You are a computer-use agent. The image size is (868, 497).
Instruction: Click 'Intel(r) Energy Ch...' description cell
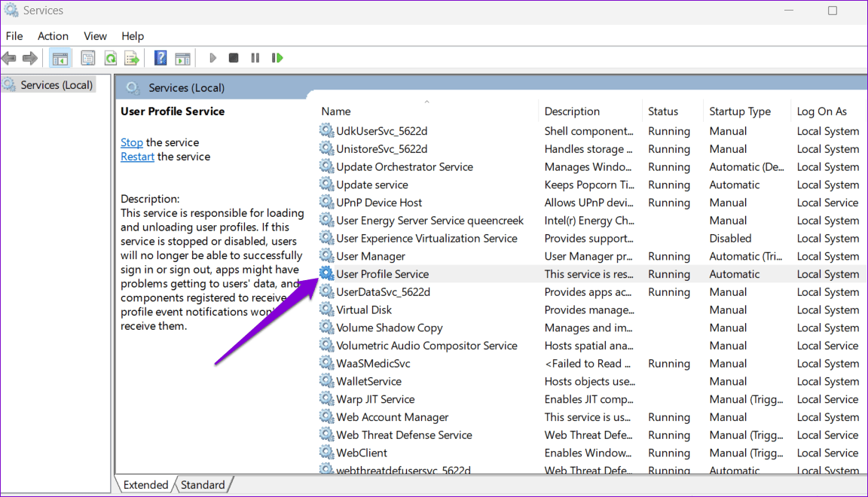(x=589, y=221)
